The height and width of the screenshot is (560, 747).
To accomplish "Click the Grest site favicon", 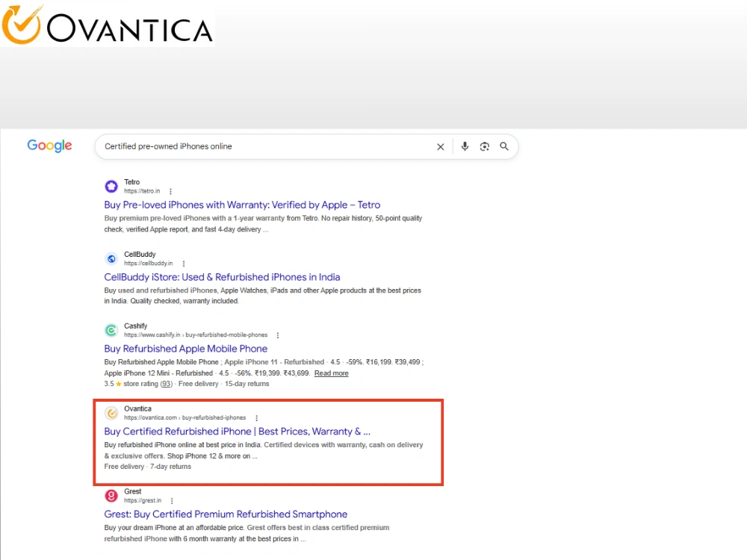I will point(111,496).
